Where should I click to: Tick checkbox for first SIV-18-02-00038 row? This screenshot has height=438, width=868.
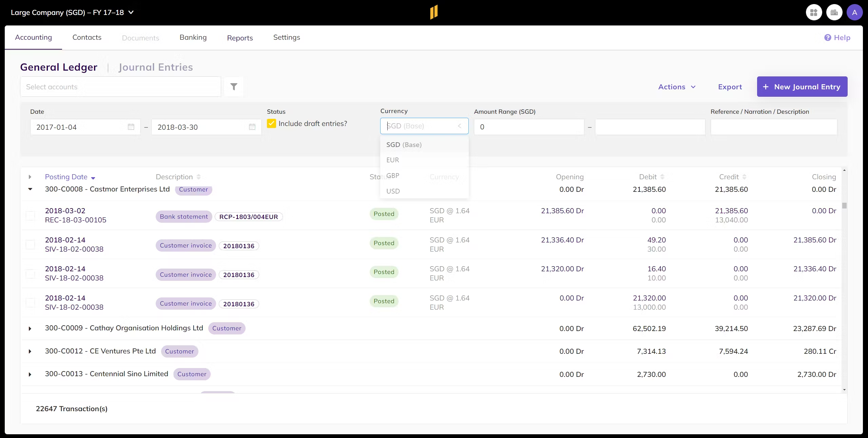(x=31, y=244)
